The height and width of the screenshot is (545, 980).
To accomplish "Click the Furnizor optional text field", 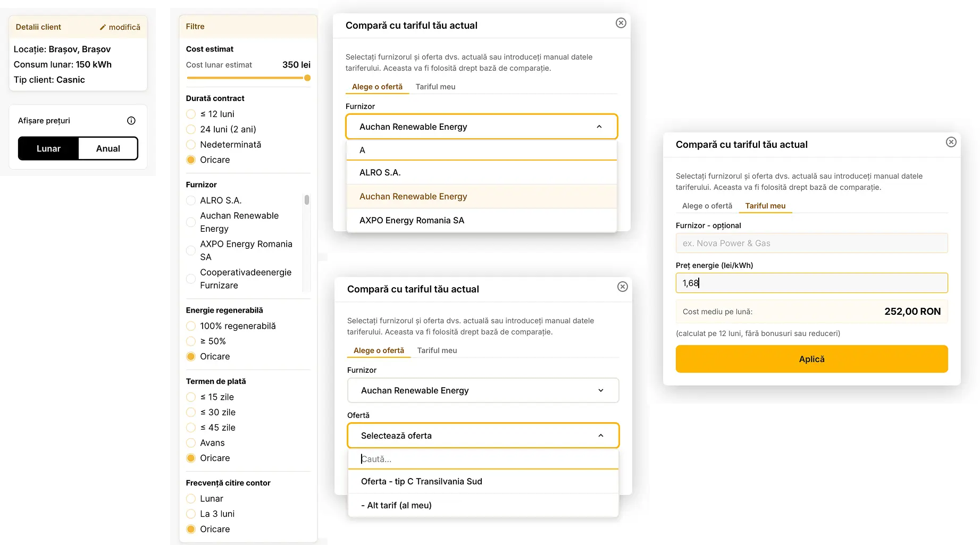I will [x=811, y=243].
